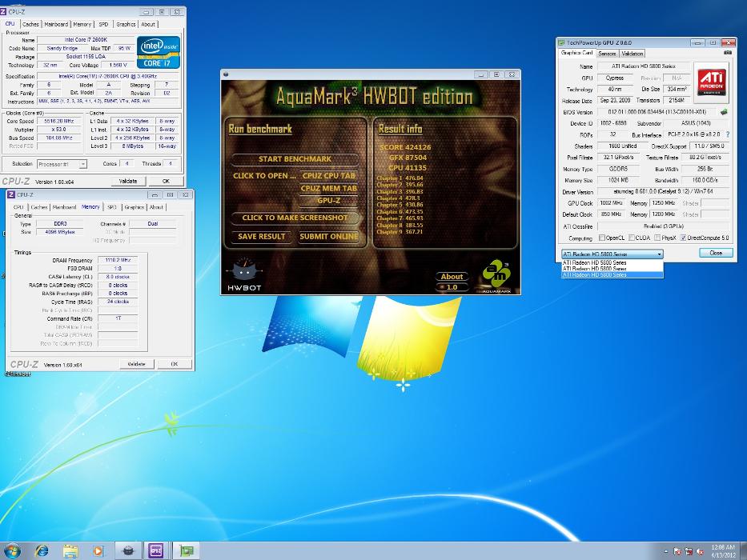This screenshot has height=560, width=747.
Task: Open Graphics tab in CPU-Z Memory window
Action: [x=135, y=207]
